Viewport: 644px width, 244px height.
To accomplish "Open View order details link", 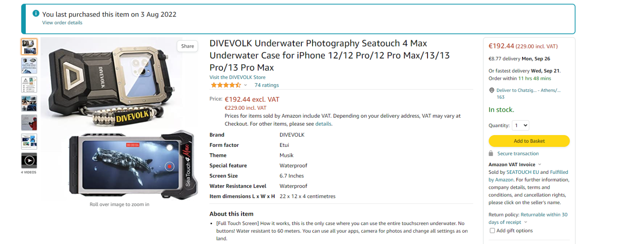I will (62, 23).
